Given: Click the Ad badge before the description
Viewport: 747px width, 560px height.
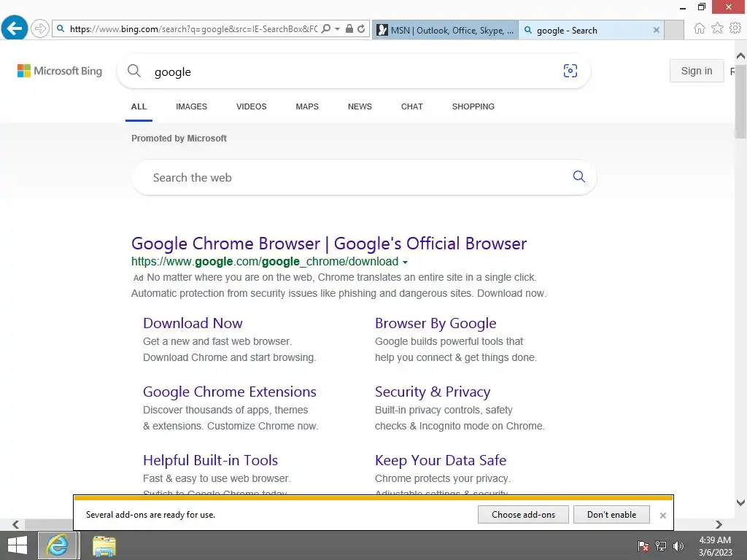Looking at the screenshot, I should (138, 278).
